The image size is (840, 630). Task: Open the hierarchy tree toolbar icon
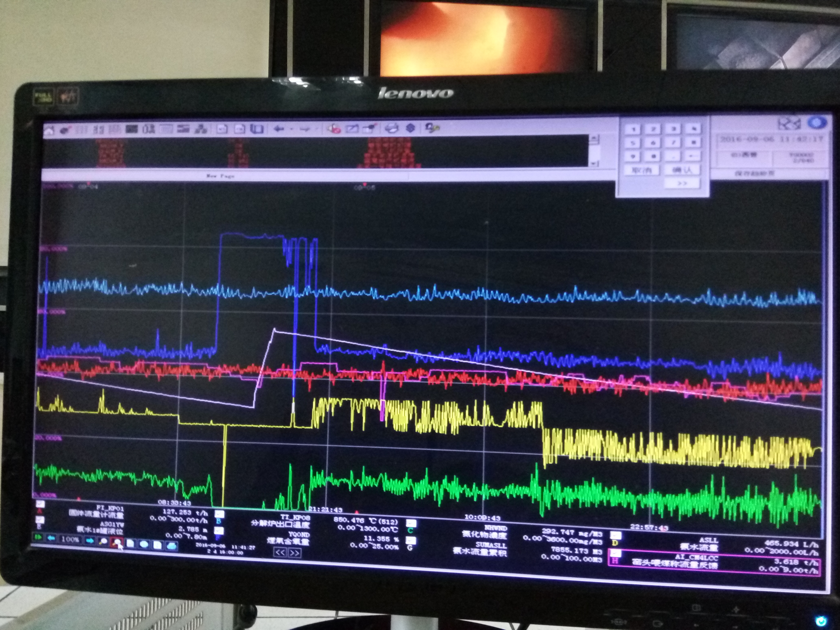click(201, 129)
